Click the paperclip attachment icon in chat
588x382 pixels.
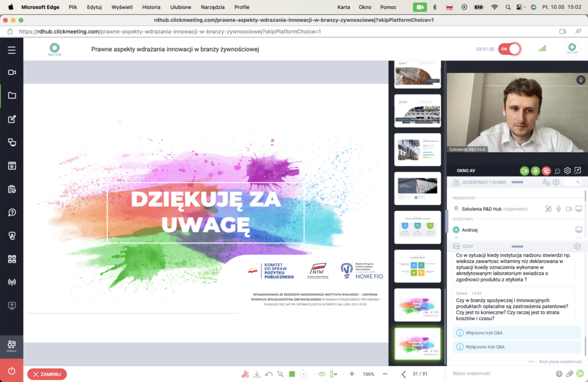pyautogui.click(x=570, y=373)
